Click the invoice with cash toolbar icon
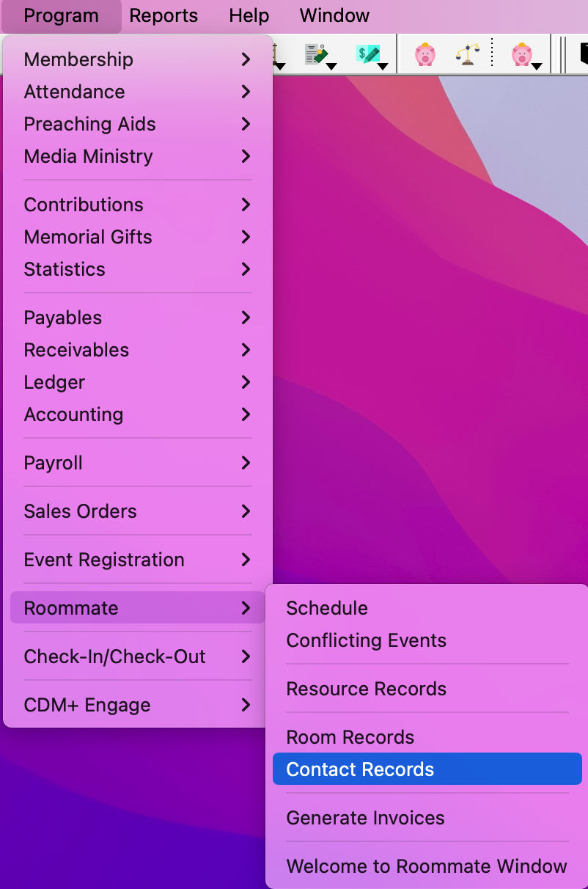This screenshot has width=588, height=889. pos(317,54)
